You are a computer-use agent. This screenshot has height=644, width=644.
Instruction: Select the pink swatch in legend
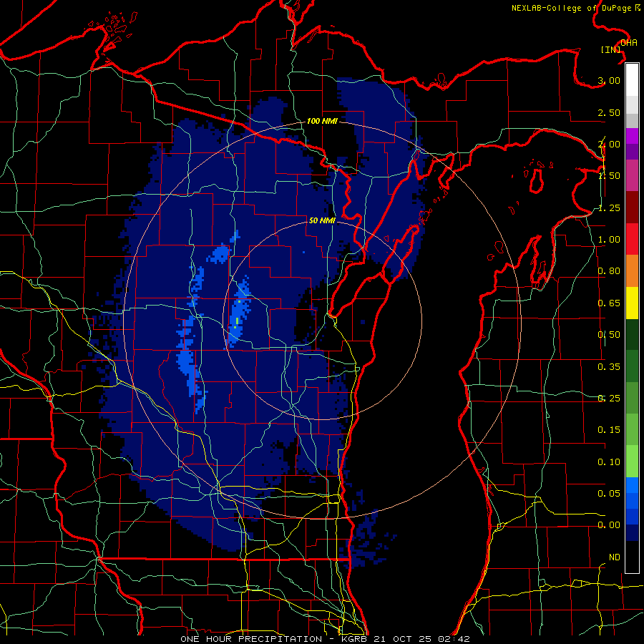coord(632,175)
